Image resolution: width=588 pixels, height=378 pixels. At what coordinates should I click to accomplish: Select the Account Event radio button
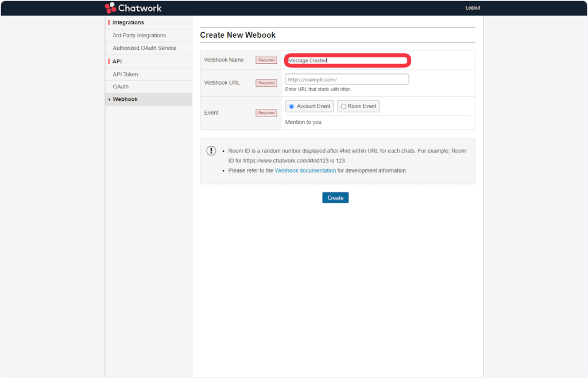pyautogui.click(x=292, y=107)
